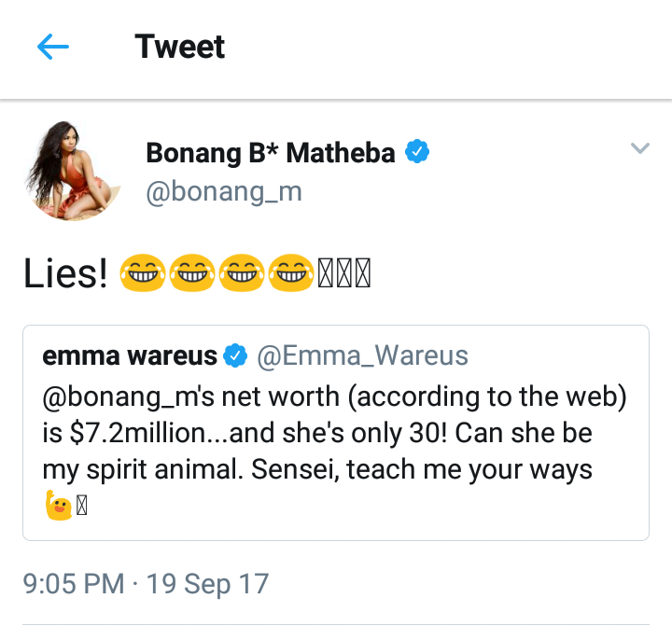Click the unrendered emoji boxes after "Lies!"
This screenshot has width=672, height=626.
[x=344, y=273]
